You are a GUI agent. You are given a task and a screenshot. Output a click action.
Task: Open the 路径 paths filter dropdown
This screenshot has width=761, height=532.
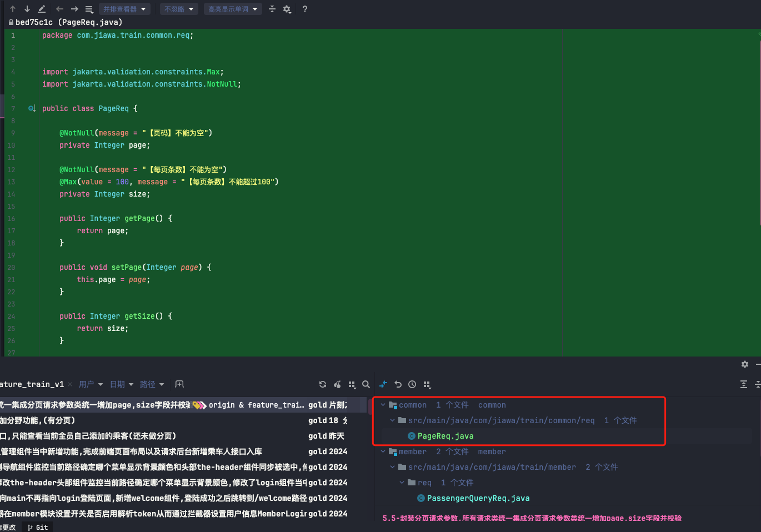pyautogui.click(x=152, y=384)
